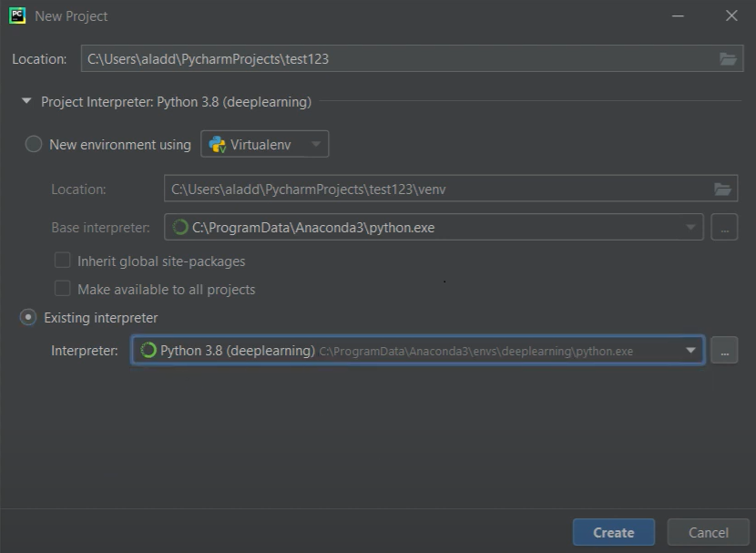Enable Inherit global site-packages checkbox

tap(62, 261)
